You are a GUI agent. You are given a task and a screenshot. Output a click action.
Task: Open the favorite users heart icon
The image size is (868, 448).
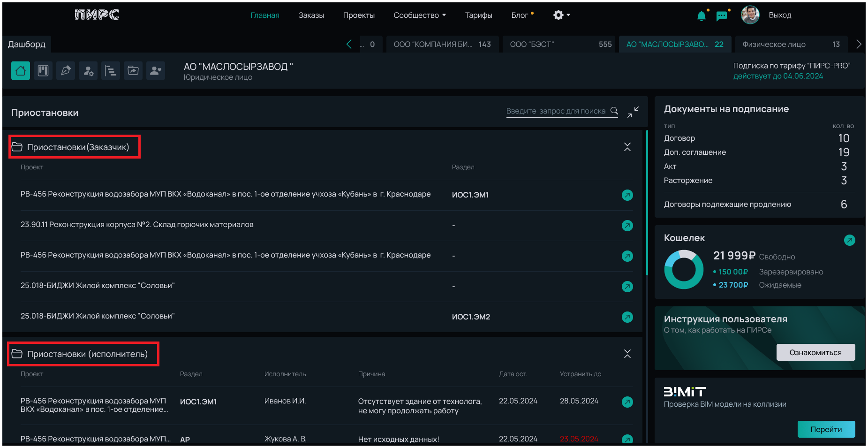[155, 71]
